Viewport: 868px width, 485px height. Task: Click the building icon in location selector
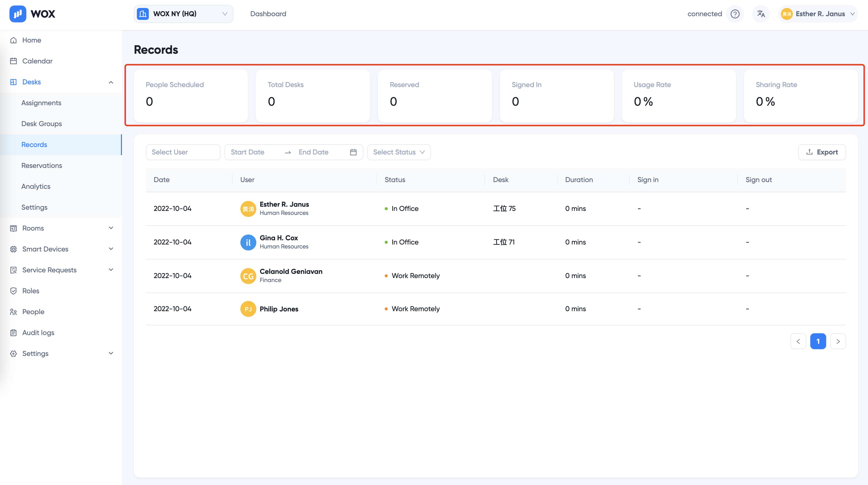[x=143, y=14]
